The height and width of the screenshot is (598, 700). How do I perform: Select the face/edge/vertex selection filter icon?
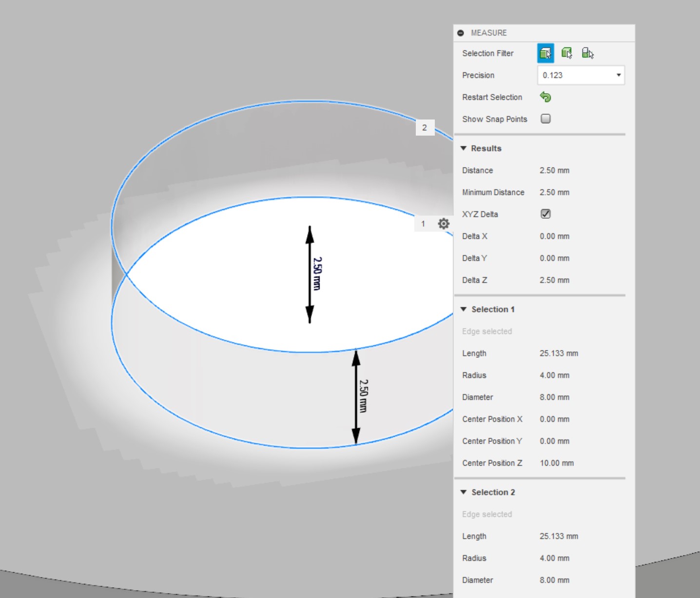(x=545, y=53)
